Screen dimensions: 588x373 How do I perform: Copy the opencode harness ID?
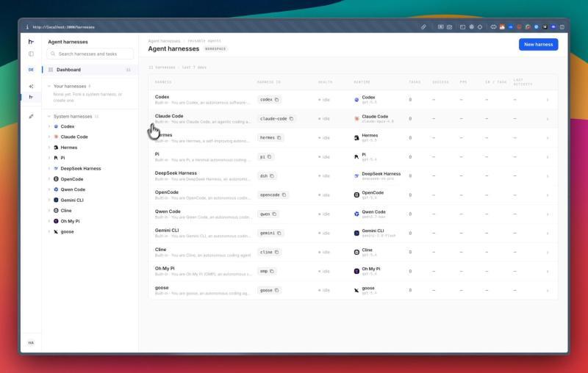coord(284,195)
